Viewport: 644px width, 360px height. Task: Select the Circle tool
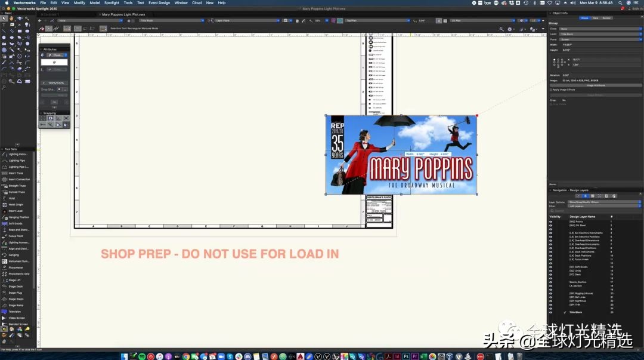4,37
